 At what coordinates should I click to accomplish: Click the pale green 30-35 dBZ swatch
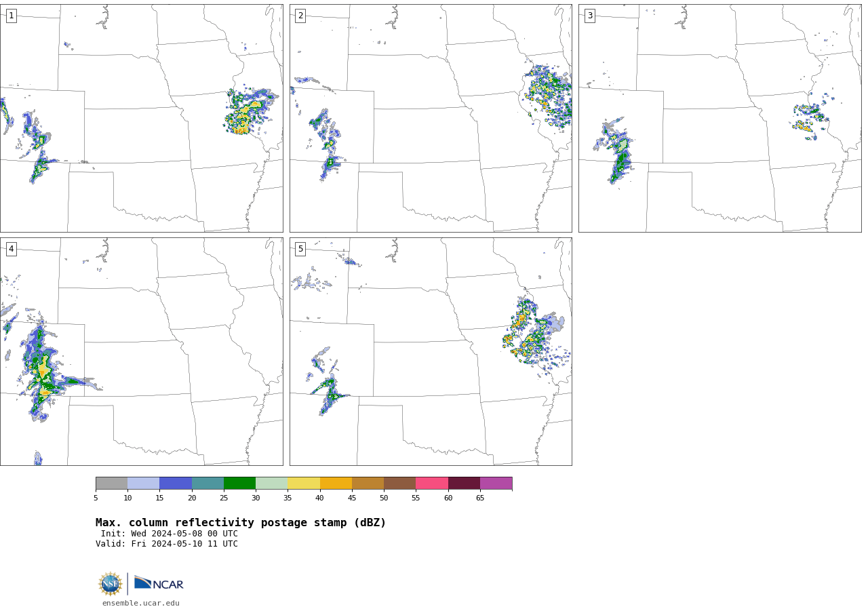pyautogui.click(x=272, y=483)
